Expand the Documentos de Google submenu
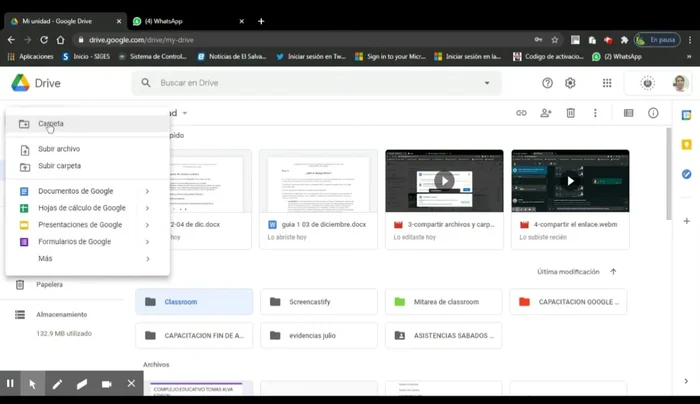 pyautogui.click(x=147, y=191)
